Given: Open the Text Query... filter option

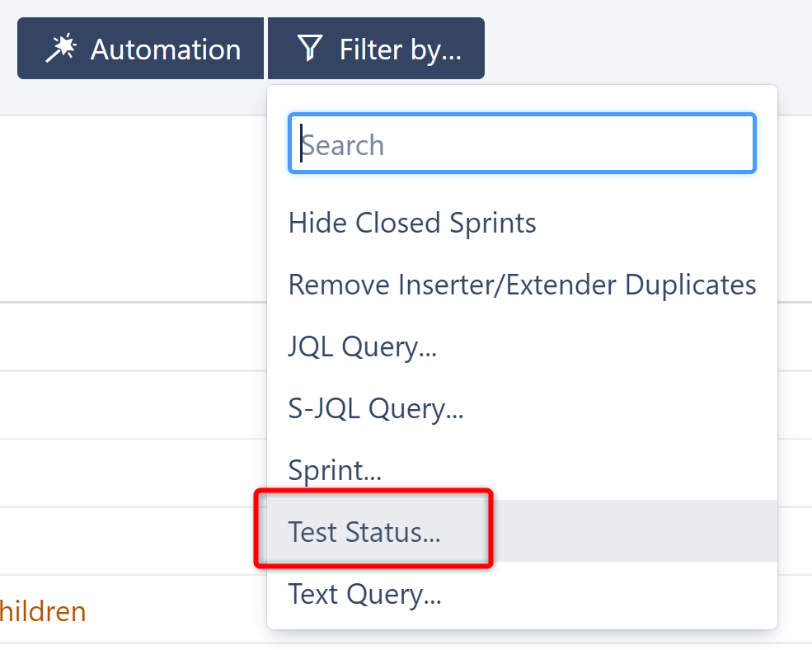Looking at the screenshot, I should 364,594.
